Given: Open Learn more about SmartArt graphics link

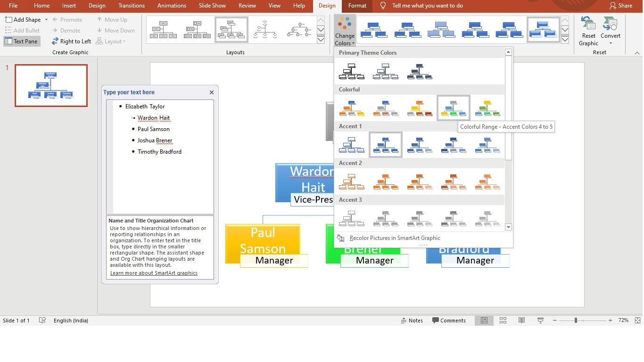Looking at the screenshot, I should pyautogui.click(x=154, y=273).
